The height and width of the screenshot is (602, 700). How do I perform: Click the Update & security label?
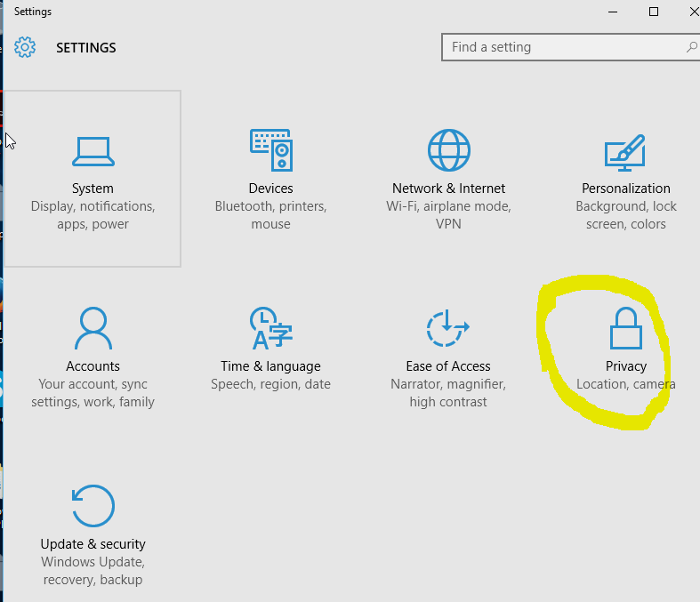pos(93,544)
